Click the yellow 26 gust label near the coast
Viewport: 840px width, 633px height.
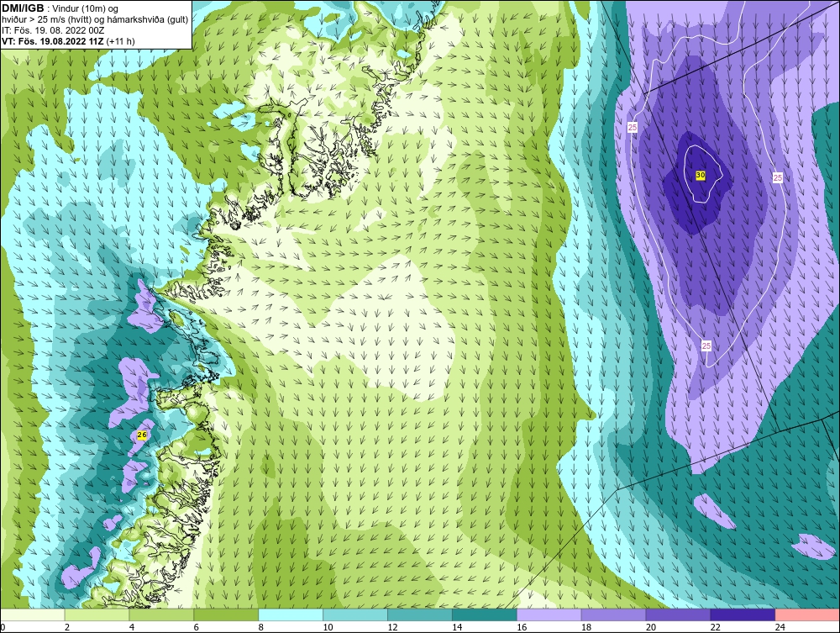(141, 435)
